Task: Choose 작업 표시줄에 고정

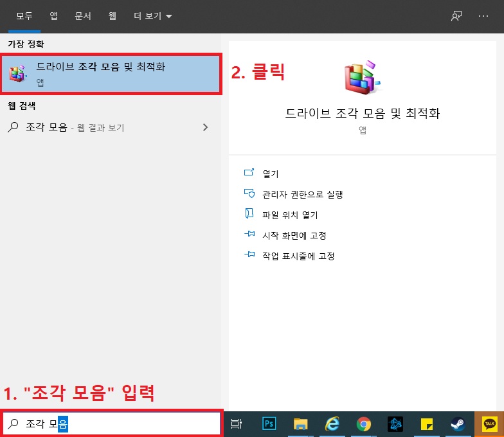Action: 298,256
